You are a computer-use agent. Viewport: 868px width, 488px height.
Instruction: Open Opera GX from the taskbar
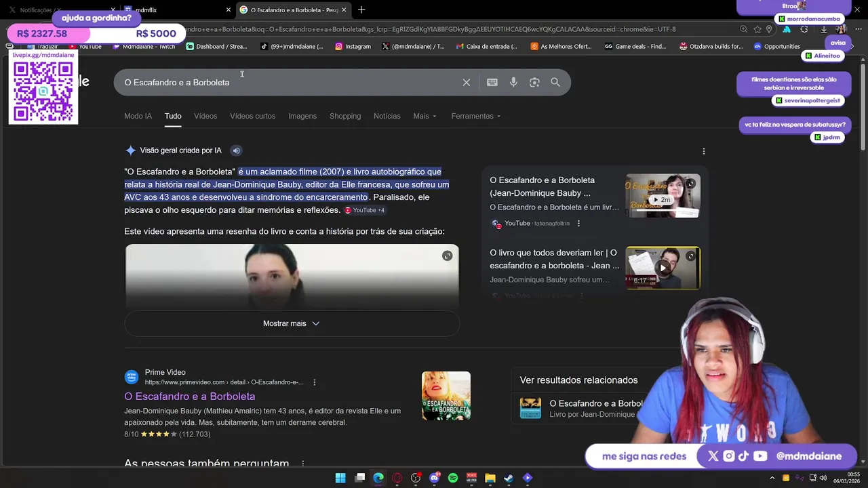tap(397, 478)
